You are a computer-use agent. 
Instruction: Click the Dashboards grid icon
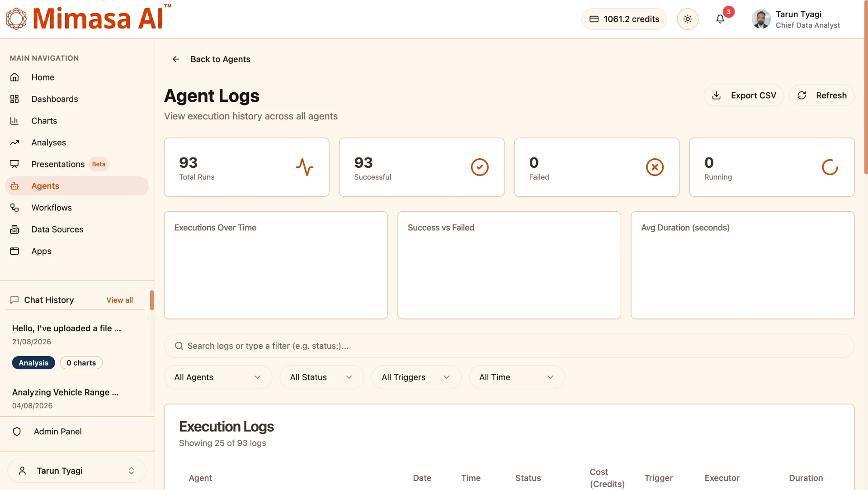[x=14, y=99]
